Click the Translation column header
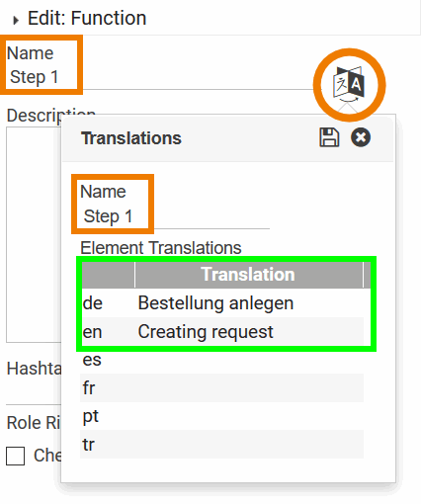Image resolution: width=421 pixels, height=504 pixels. [248, 275]
